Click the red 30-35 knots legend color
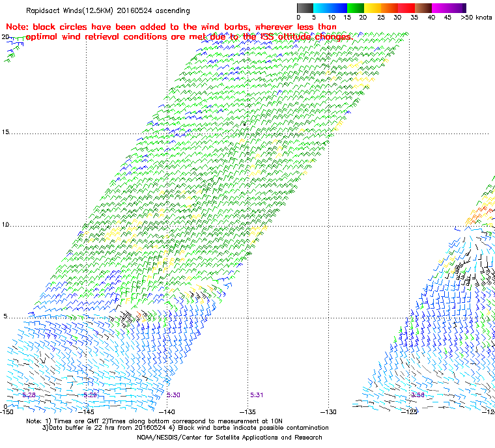 [407, 8]
